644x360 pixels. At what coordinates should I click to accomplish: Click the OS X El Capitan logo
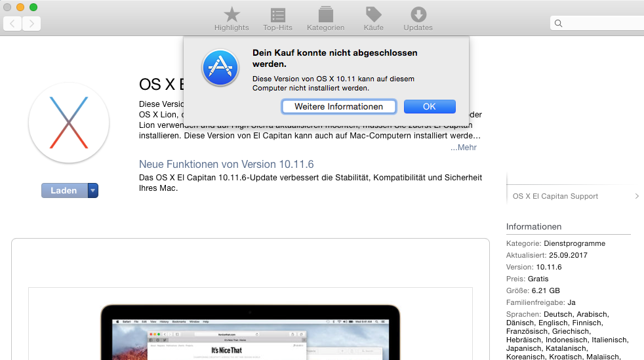tap(69, 123)
